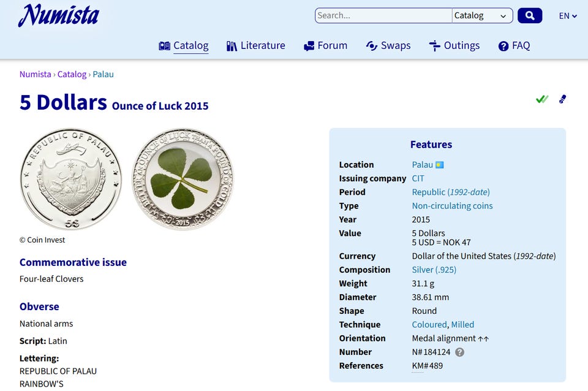
Task: Focus the Search input field
Action: tap(383, 15)
